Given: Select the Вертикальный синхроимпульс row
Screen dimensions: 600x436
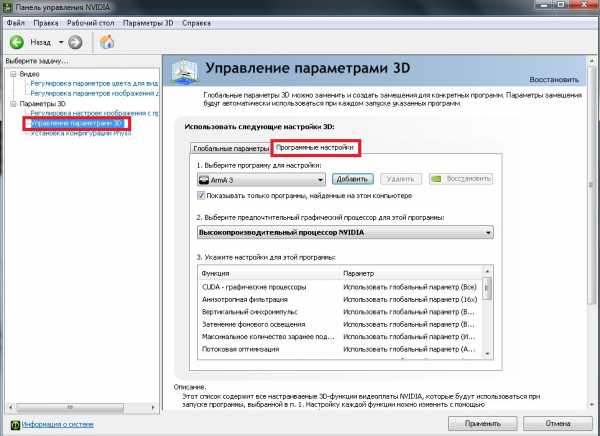Looking at the screenshot, I should (x=341, y=312).
